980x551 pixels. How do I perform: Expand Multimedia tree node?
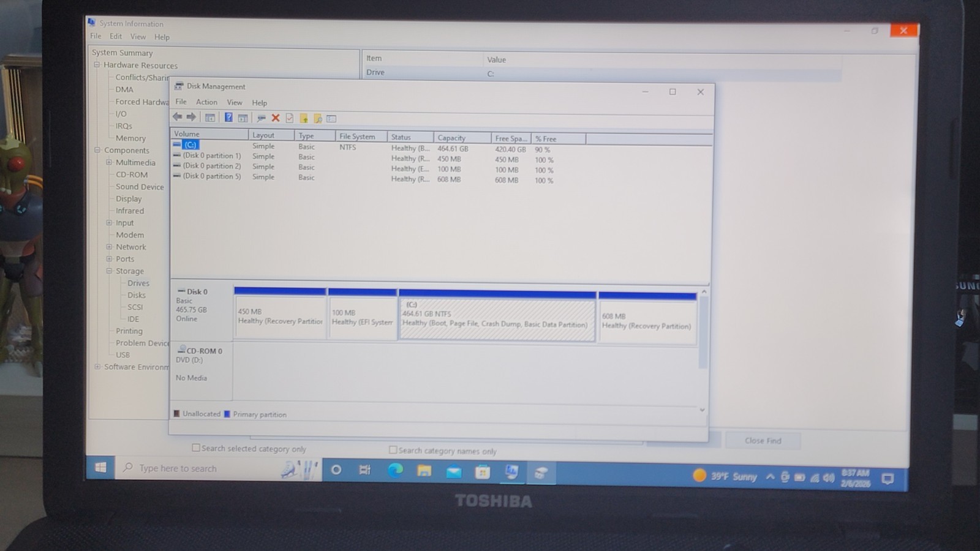pyautogui.click(x=109, y=162)
